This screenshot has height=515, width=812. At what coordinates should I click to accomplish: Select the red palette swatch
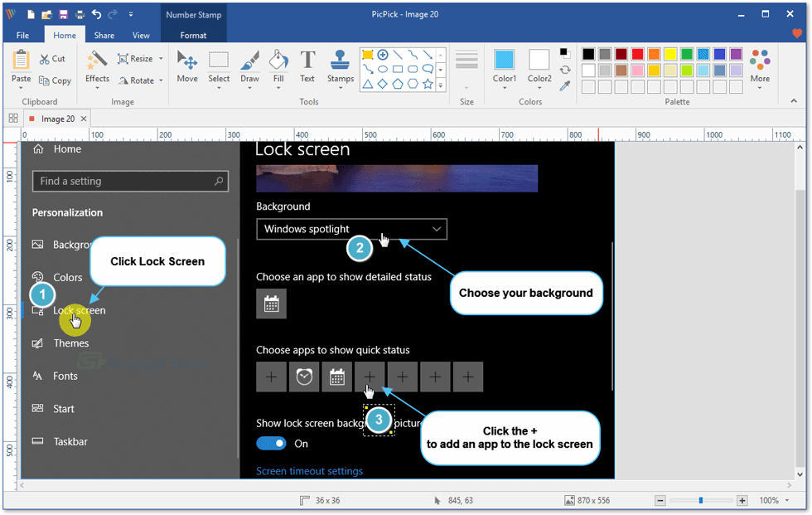tap(638, 54)
